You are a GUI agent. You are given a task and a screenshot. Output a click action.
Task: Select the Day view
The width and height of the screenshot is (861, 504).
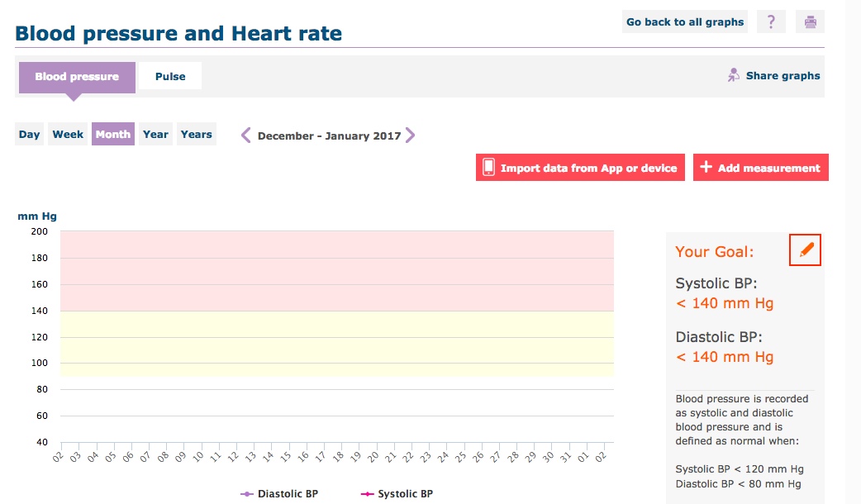29,134
